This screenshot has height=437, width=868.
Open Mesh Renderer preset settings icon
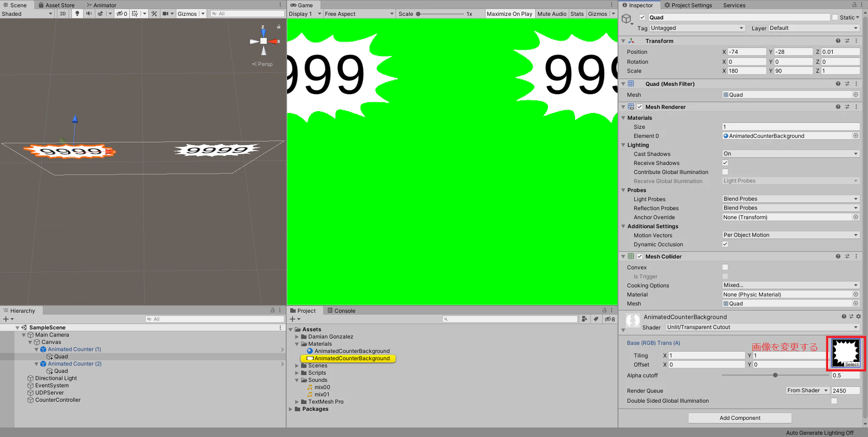pos(847,107)
